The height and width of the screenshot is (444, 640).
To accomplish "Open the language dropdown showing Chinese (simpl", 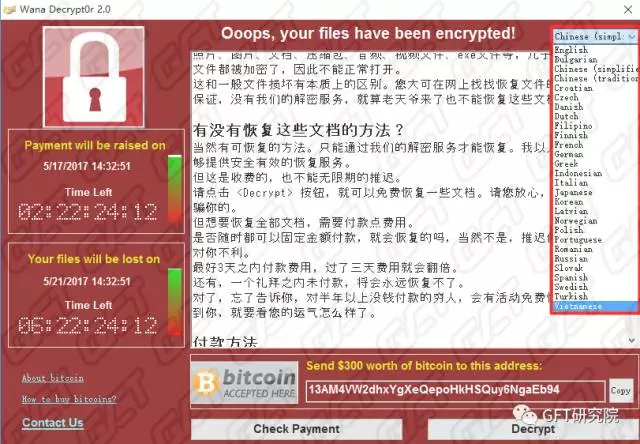I will tap(596, 36).
